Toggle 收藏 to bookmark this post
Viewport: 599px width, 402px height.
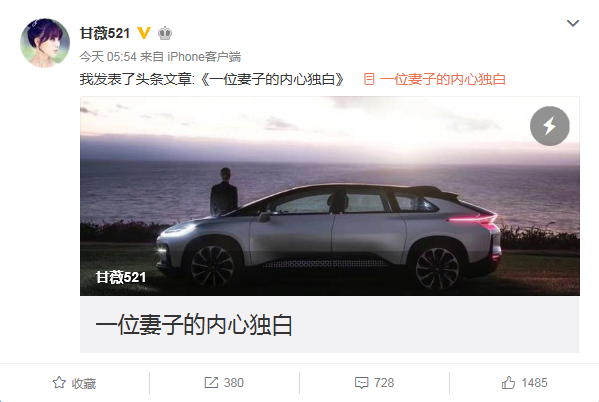(x=74, y=383)
